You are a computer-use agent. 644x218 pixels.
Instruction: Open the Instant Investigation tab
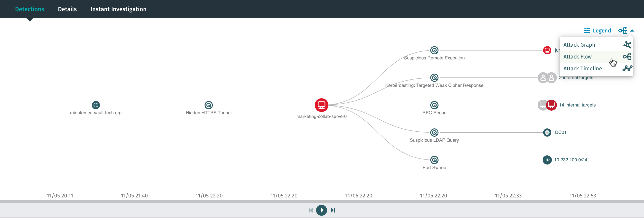(x=118, y=9)
